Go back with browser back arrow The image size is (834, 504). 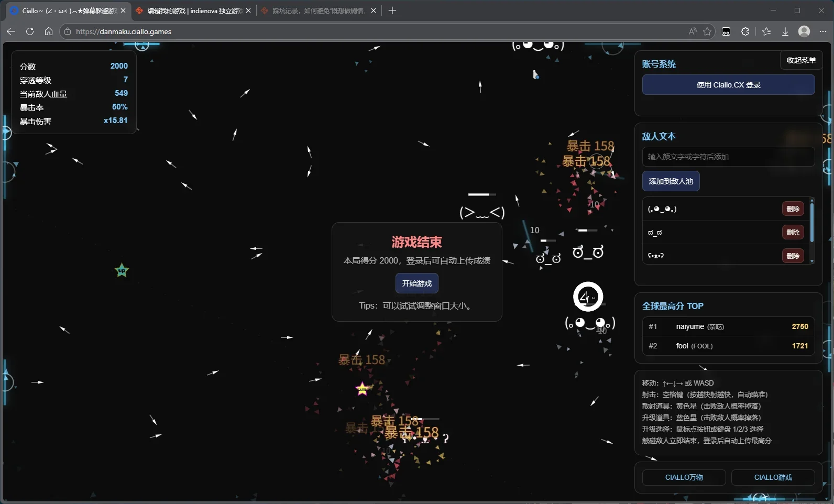pos(11,31)
